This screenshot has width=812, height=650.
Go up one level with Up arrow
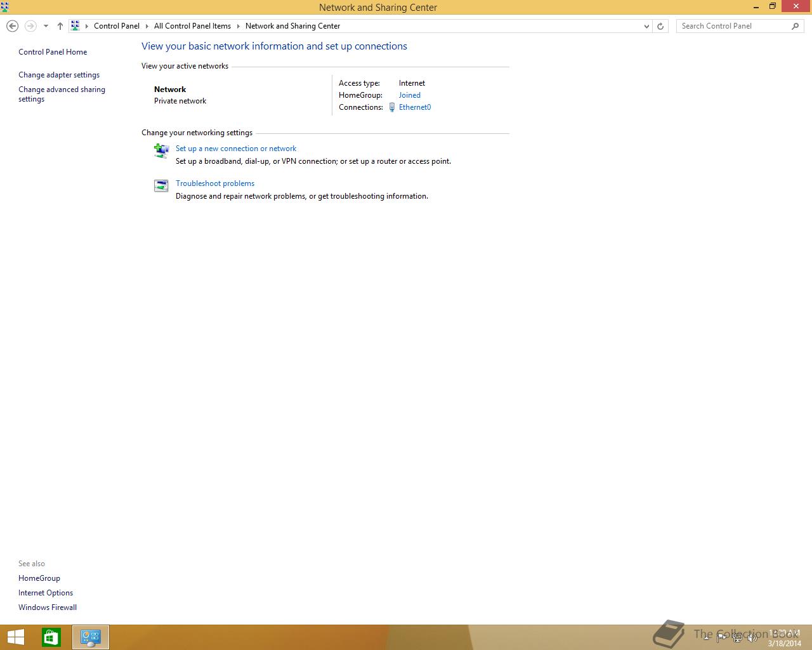click(60, 26)
